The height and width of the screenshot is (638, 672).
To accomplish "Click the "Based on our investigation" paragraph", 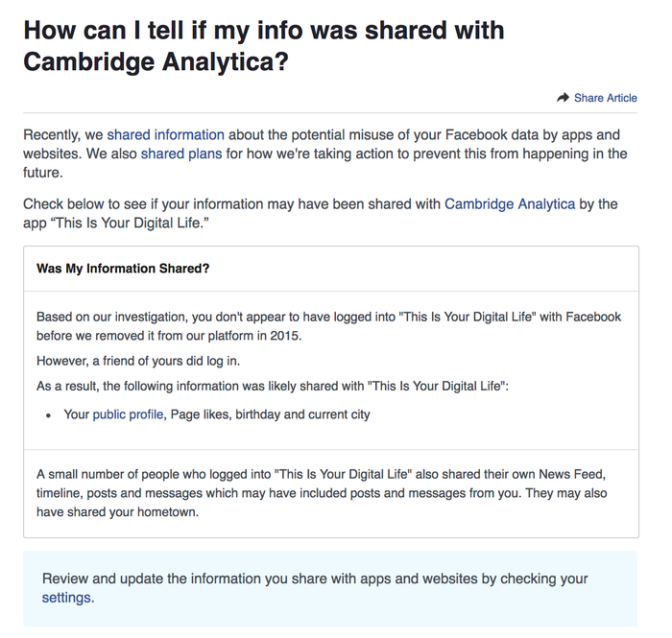I will (328, 326).
